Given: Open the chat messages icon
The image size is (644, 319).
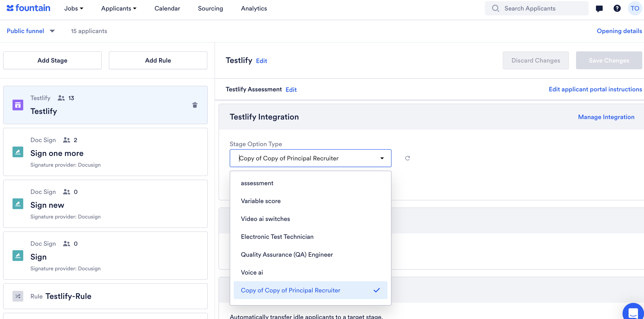Looking at the screenshot, I should pos(599,8).
